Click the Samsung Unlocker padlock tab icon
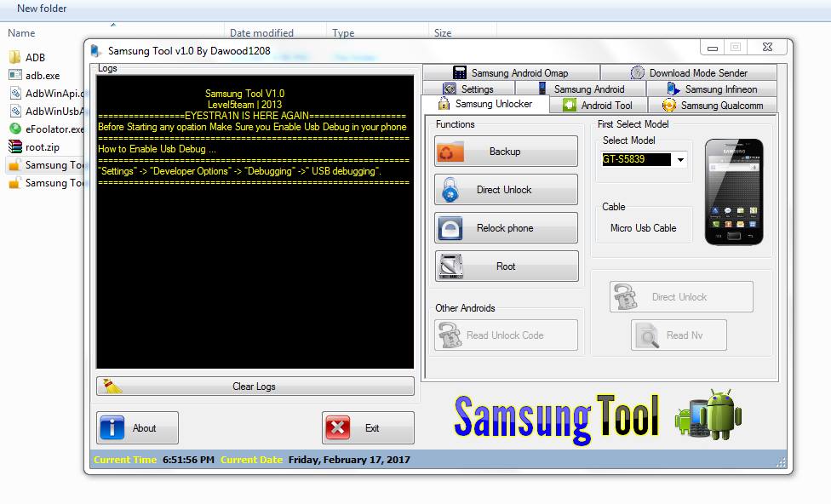831x504 pixels. point(444,104)
